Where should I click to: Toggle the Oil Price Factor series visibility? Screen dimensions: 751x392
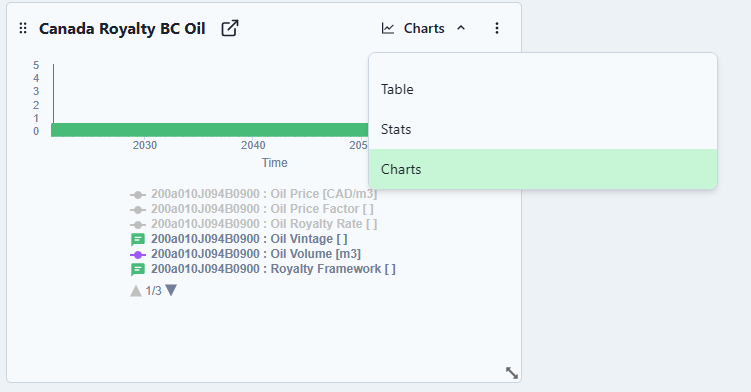[x=251, y=209]
